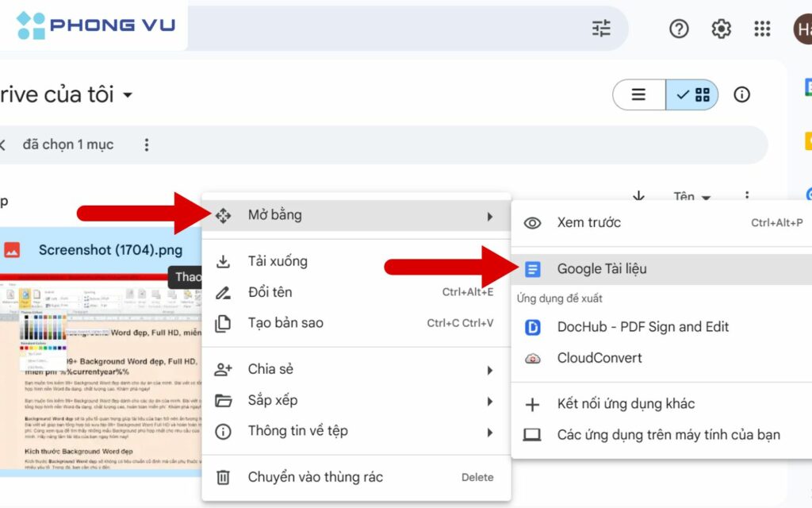Open the Google Drive help icon
812x508 pixels.
coord(679,29)
